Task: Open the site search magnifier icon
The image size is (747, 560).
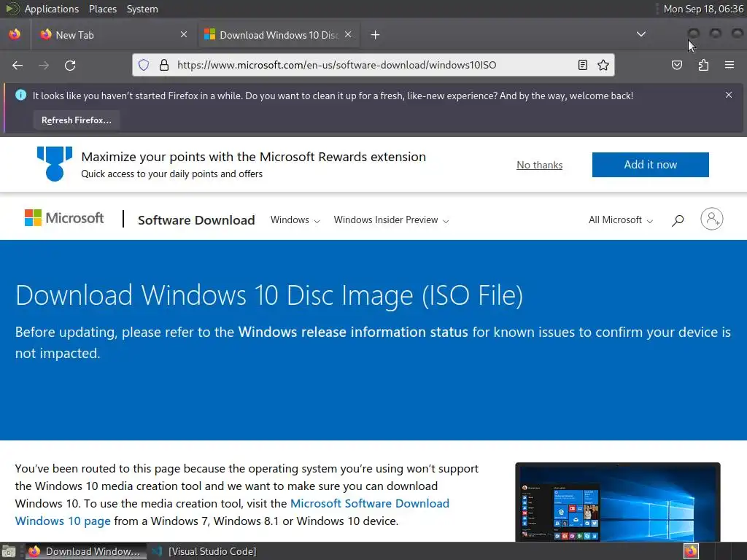Action: 678,220
